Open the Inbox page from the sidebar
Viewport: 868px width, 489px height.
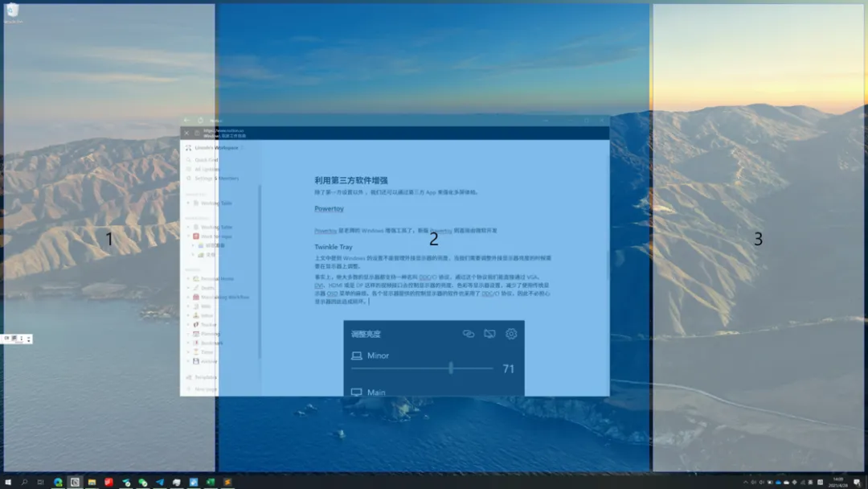(204, 316)
